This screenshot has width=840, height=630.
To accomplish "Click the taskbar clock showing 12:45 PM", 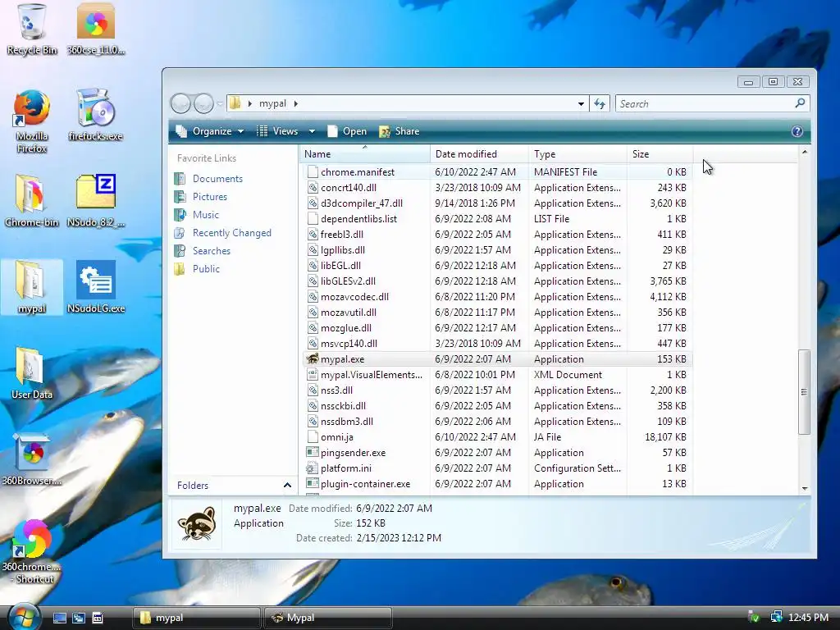I will tap(808, 618).
